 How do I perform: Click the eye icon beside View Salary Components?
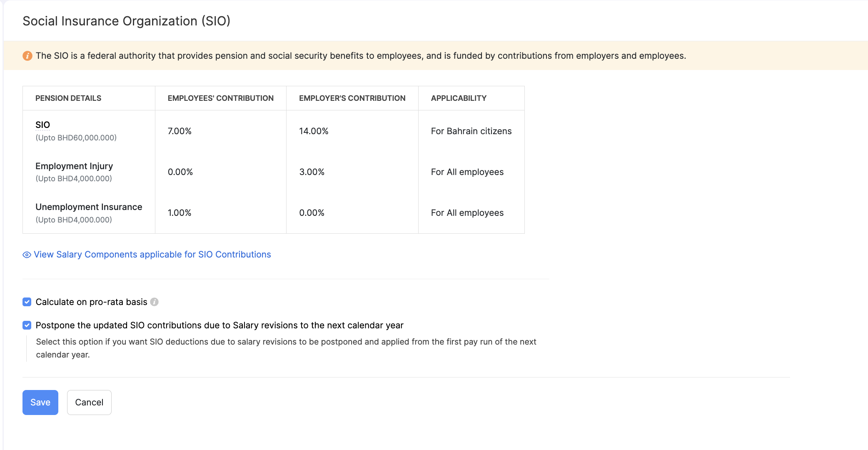(x=27, y=255)
